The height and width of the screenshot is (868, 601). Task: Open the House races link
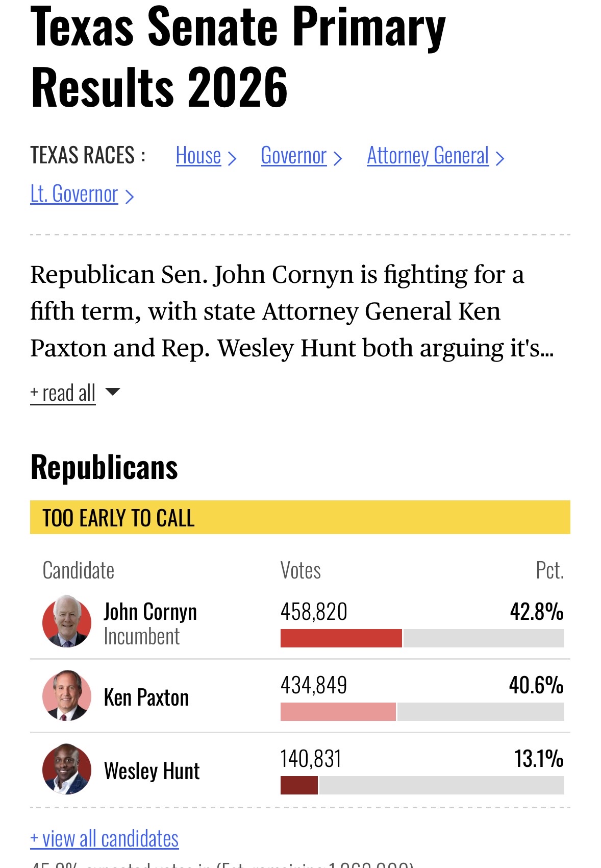(x=198, y=156)
